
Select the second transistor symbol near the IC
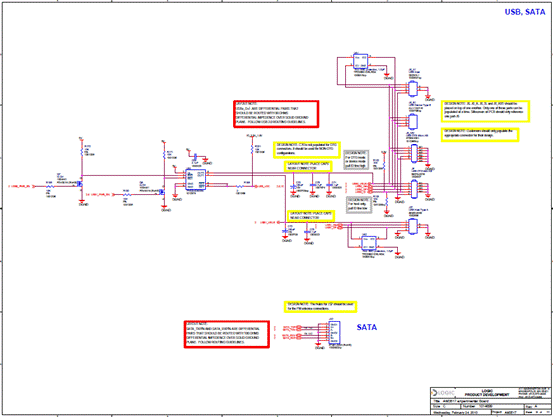[x=162, y=192]
